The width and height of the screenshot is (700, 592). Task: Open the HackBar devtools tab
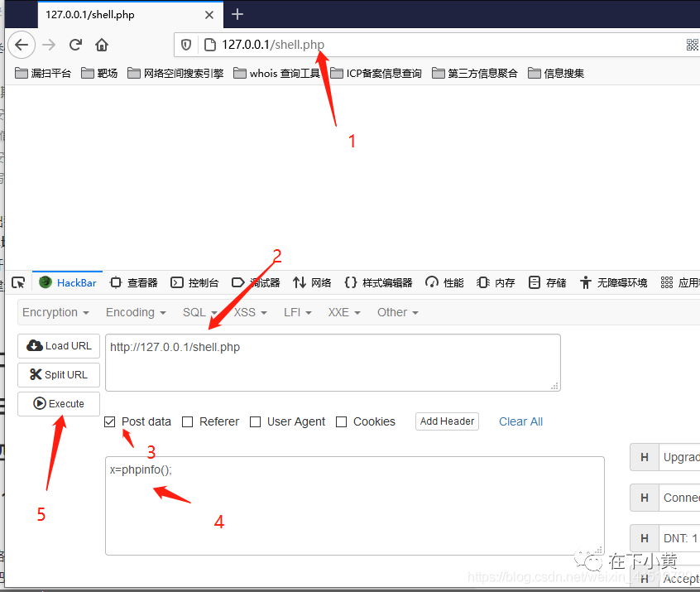pos(68,283)
